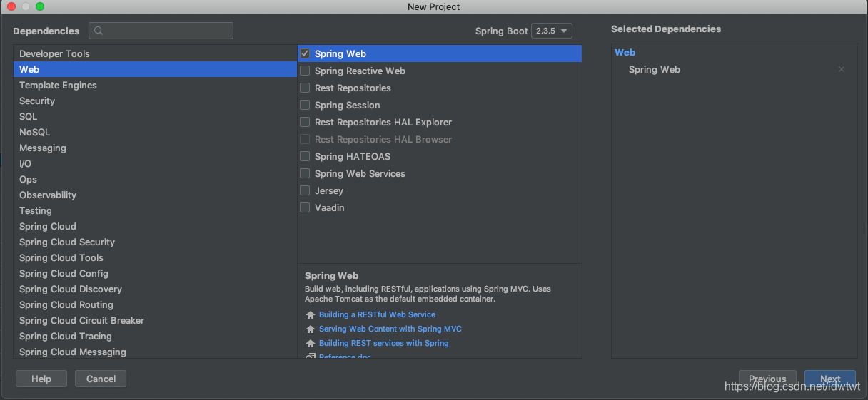Check the Rest Repositories checkbox
This screenshot has width=868, height=400.
pos(305,88)
